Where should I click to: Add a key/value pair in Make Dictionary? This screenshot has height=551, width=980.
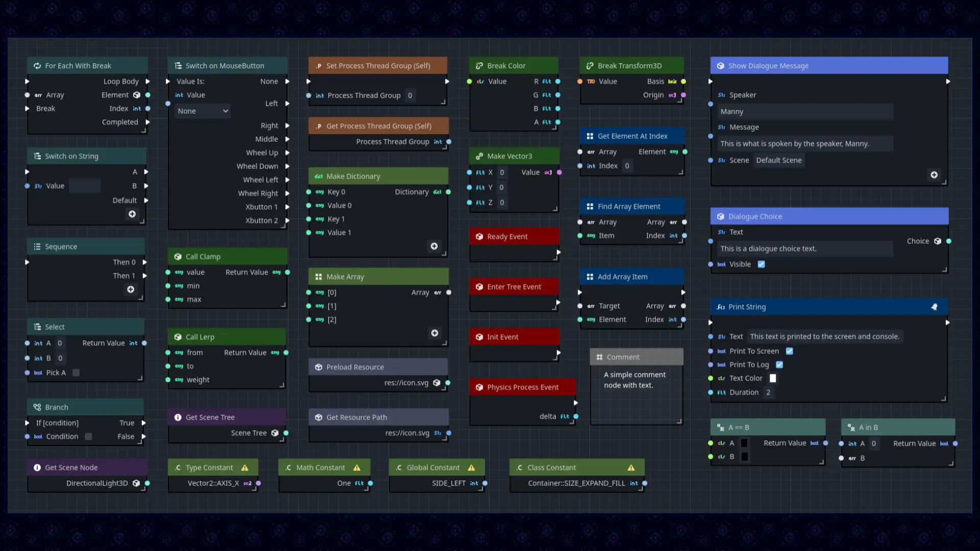click(x=434, y=246)
